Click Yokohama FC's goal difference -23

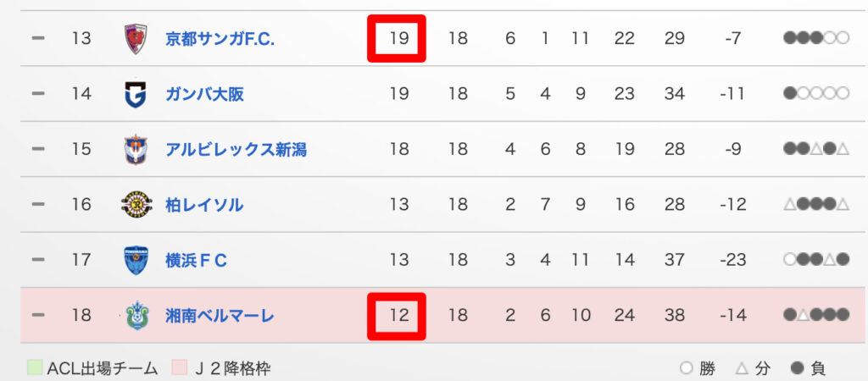tap(732, 261)
